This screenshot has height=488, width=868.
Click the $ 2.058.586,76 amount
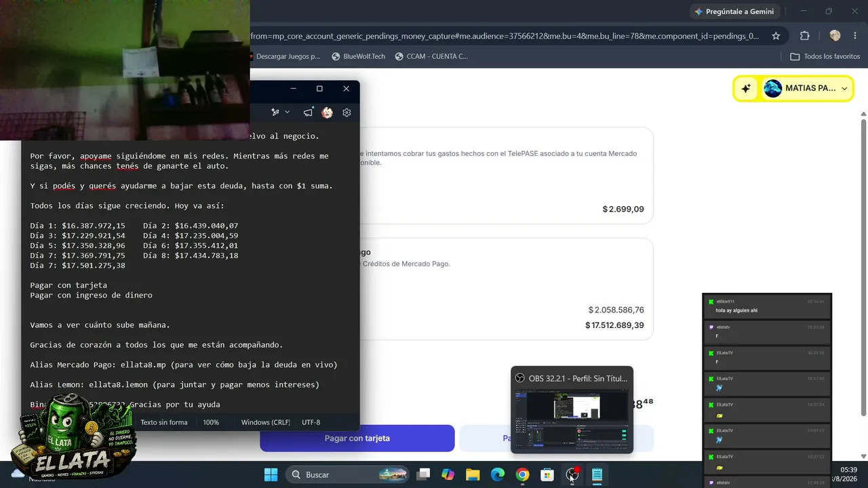click(x=616, y=310)
